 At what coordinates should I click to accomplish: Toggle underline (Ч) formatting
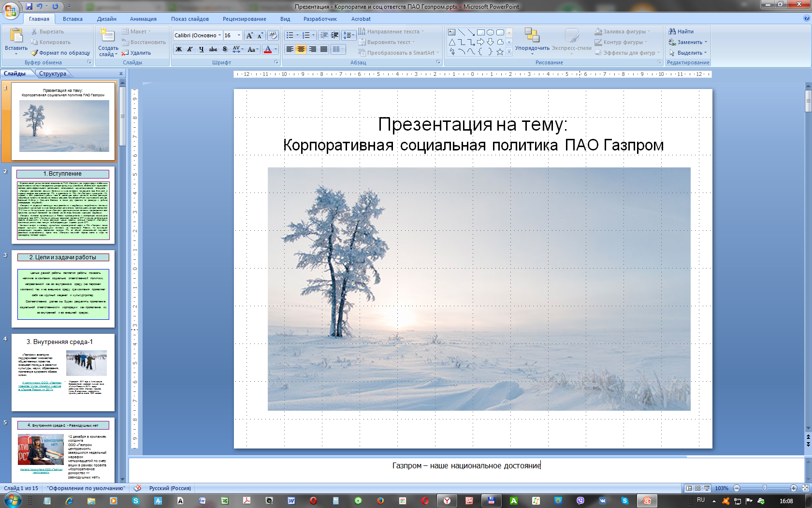[201, 49]
